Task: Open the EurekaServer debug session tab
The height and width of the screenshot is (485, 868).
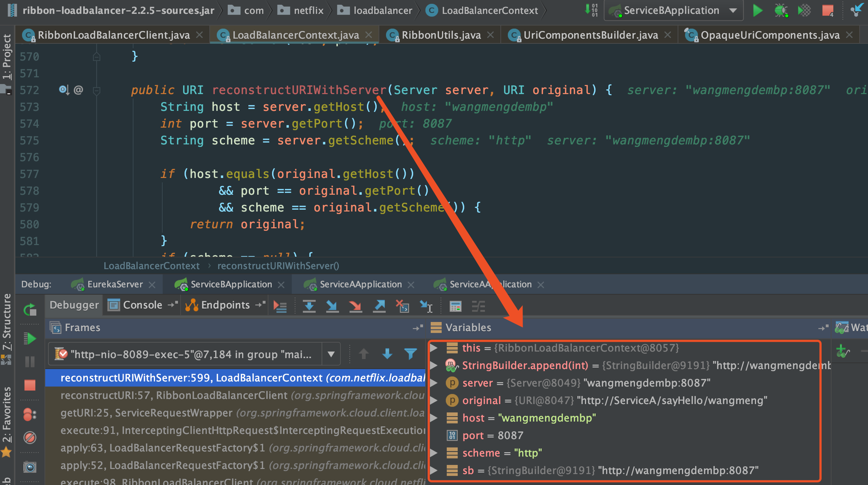Action: coord(115,284)
